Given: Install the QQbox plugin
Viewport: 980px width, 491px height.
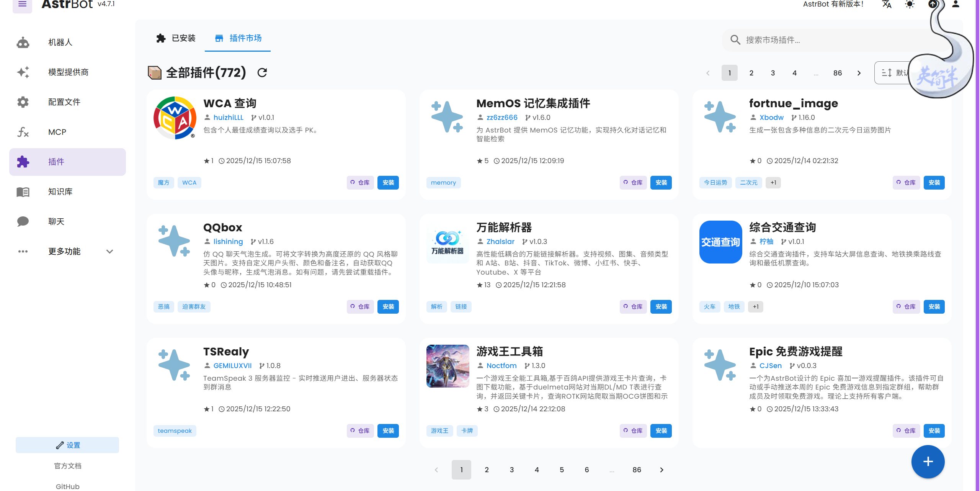Looking at the screenshot, I should [388, 307].
